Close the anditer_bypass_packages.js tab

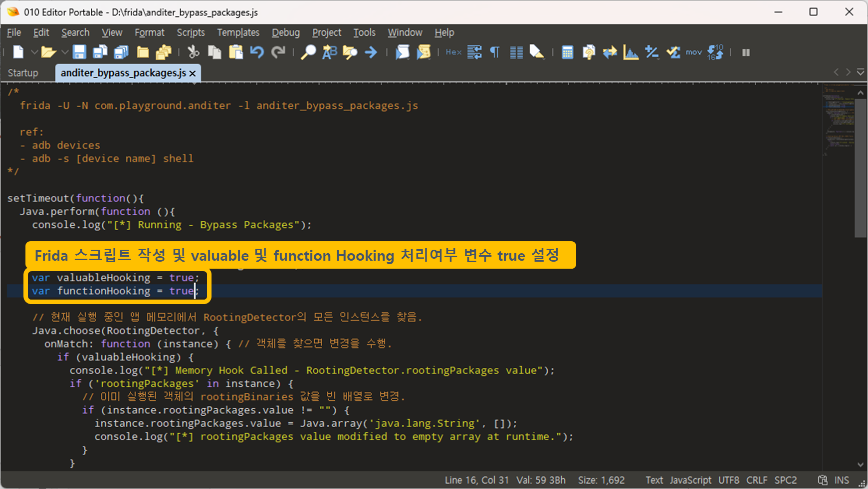pos(193,73)
